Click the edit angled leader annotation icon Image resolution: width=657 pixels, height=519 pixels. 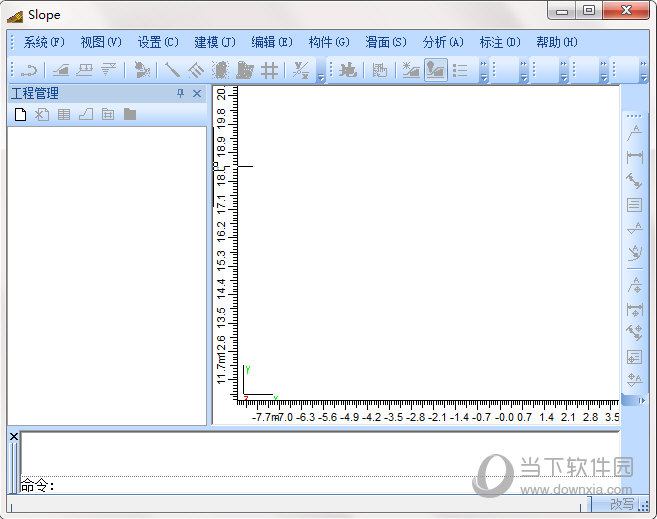click(635, 285)
